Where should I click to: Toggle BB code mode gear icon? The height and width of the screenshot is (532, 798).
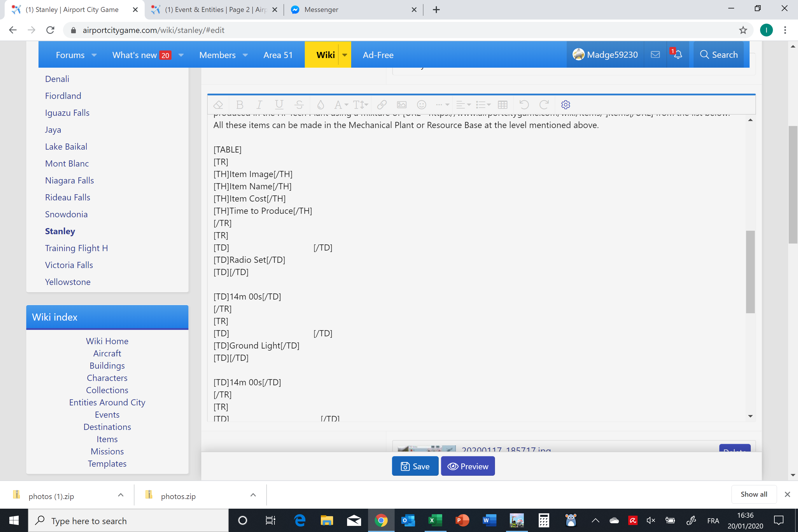[x=565, y=104]
